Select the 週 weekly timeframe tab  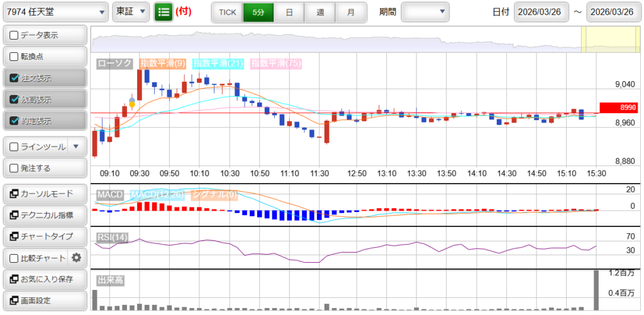pyautogui.click(x=320, y=12)
